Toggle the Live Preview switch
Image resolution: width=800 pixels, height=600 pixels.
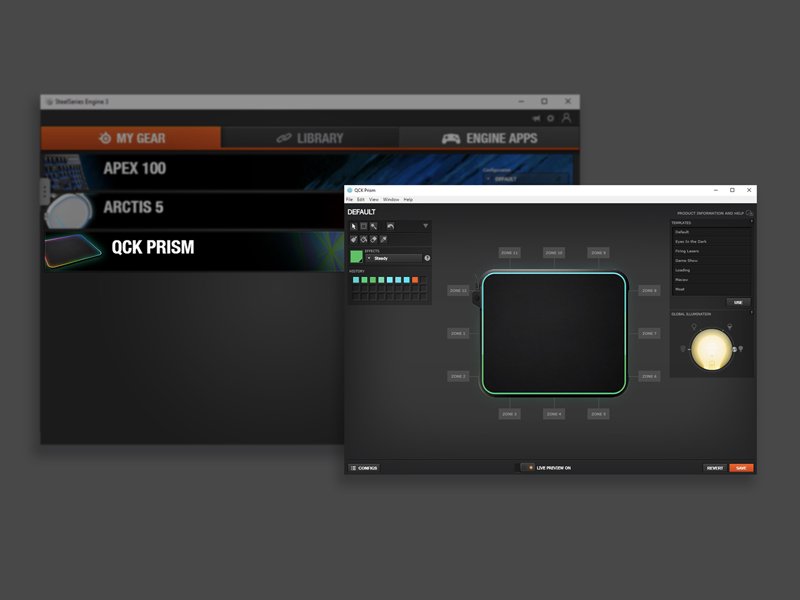[x=528, y=467]
